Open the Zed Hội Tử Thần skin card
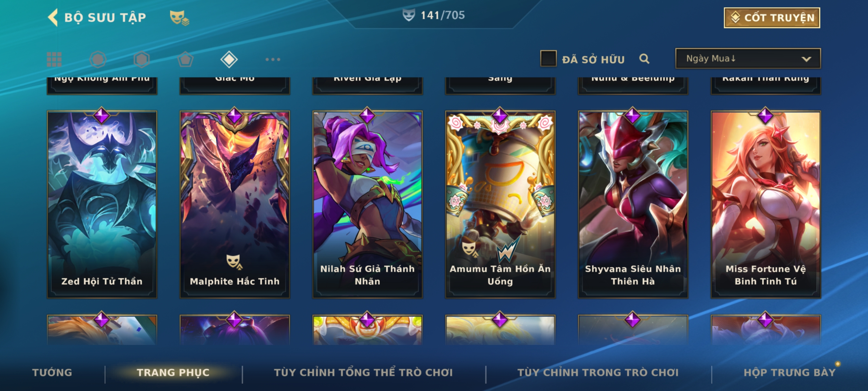Screen dimensions: 868x391 pyautogui.click(x=102, y=205)
